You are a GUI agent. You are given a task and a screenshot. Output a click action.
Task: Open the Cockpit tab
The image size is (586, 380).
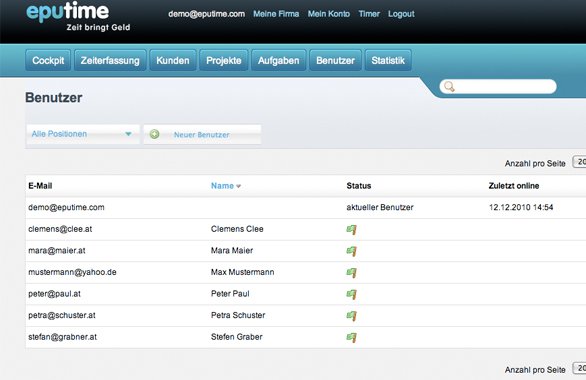48,60
